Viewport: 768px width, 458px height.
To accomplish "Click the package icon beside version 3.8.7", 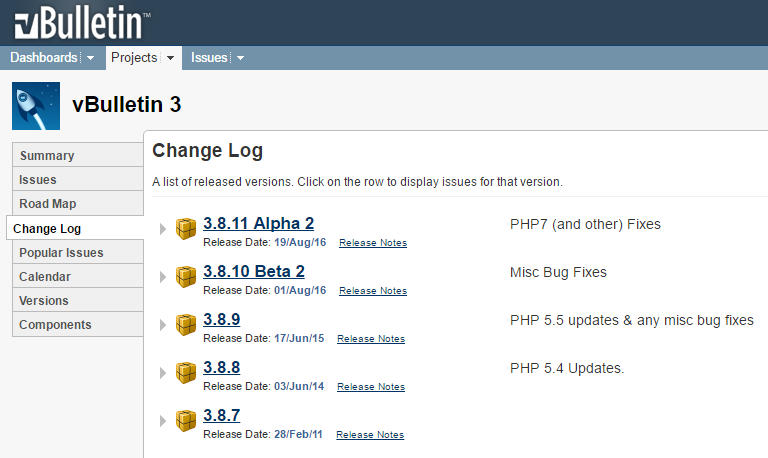I will pyautogui.click(x=186, y=421).
